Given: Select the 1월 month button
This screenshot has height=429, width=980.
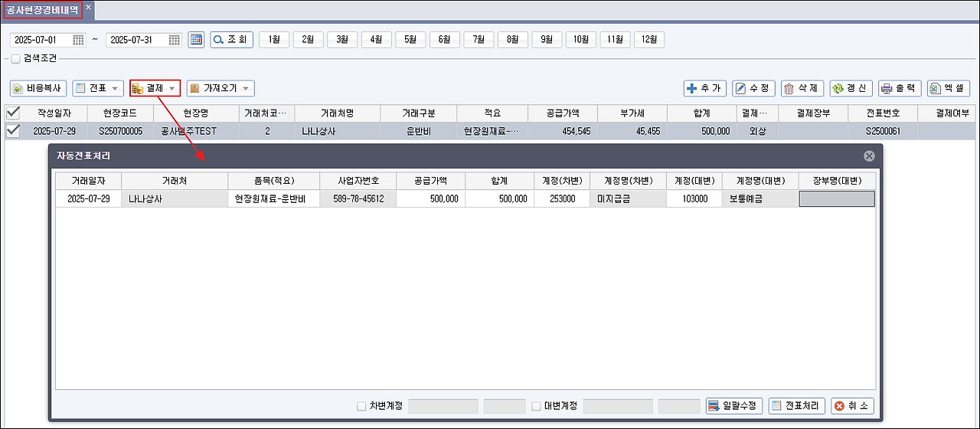Looking at the screenshot, I should click(274, 40).
